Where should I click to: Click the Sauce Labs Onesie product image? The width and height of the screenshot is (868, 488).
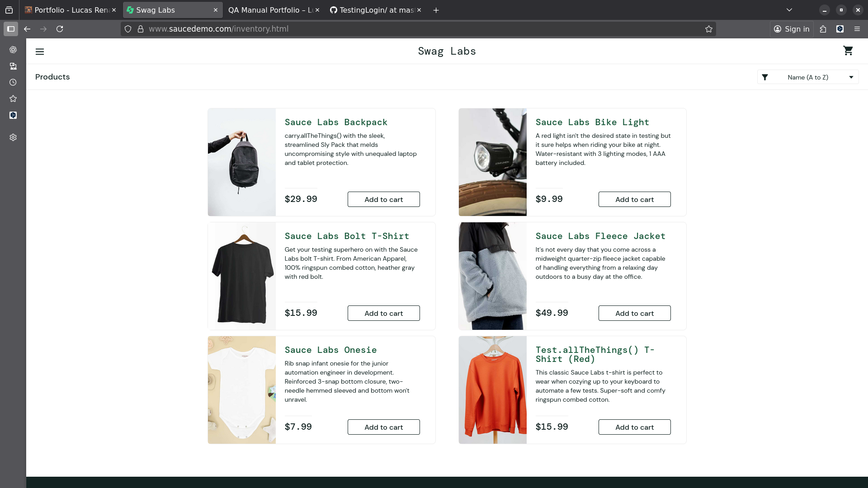241,389
